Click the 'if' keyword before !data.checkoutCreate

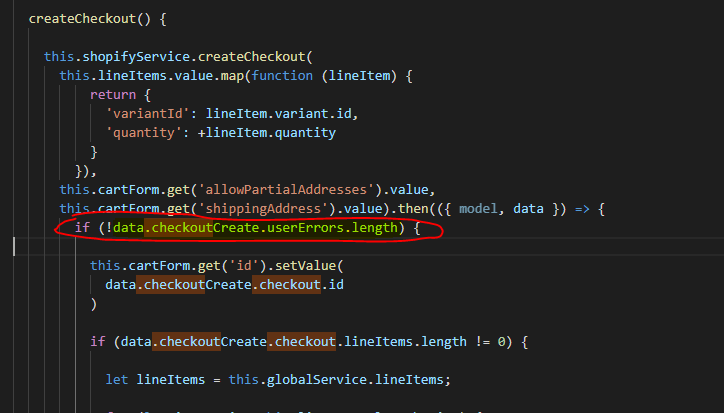[82, 228]
